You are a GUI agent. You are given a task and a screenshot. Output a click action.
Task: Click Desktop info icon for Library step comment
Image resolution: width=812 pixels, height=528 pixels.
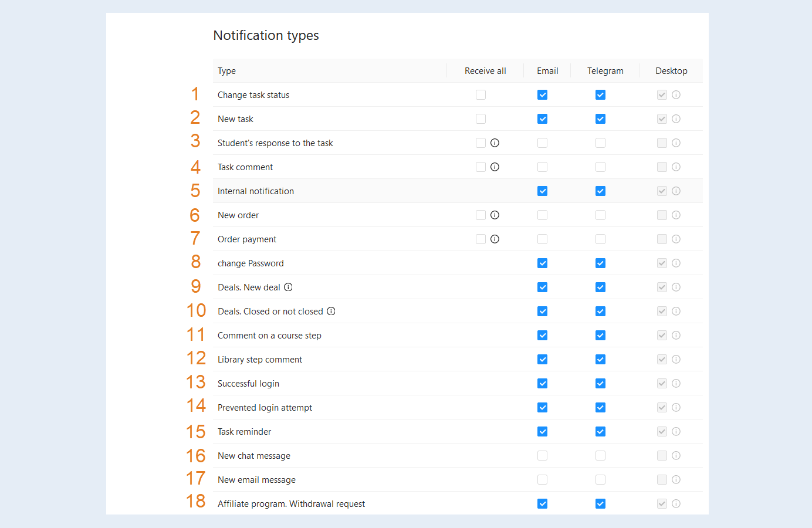[x=676, y=359]
